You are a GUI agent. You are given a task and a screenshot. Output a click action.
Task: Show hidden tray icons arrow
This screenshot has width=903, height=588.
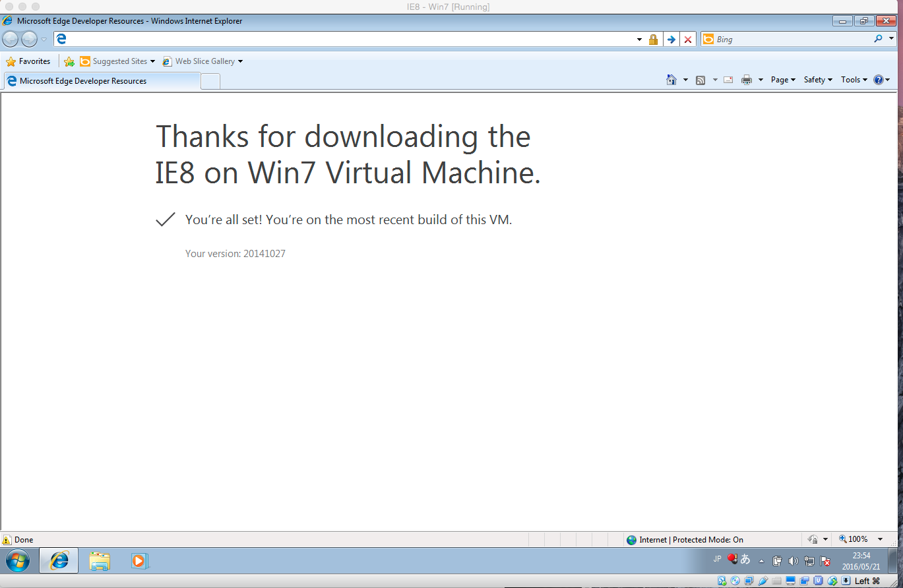point(761,561)
